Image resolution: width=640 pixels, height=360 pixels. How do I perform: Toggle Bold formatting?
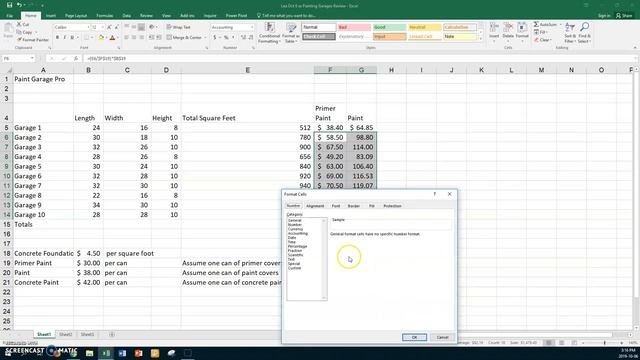click(x=57, y=38)
